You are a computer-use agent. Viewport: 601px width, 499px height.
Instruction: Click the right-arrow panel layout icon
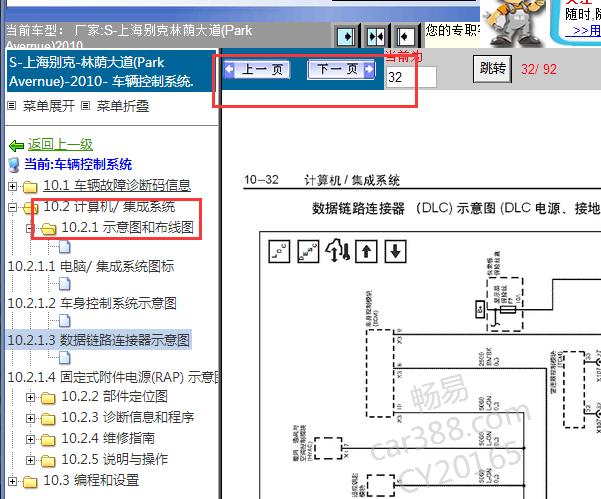point(346,37)
